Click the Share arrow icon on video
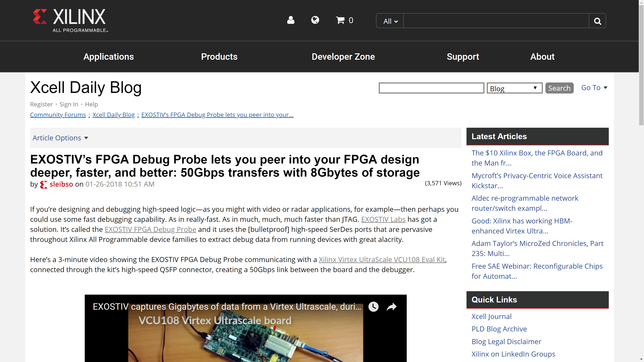This screenshot has width=644, height=362. 391,306
